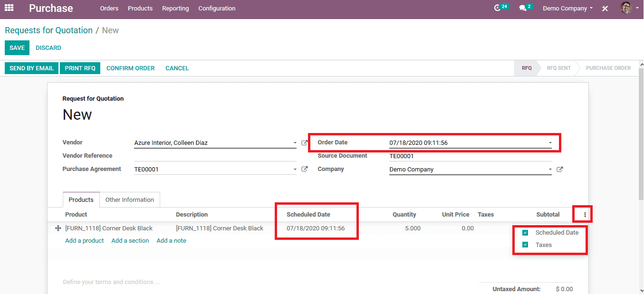Click description cell [FURN_1118] Corner Desk Black
The width and height of the screenshot is (644, 294).
pos(220,228)
